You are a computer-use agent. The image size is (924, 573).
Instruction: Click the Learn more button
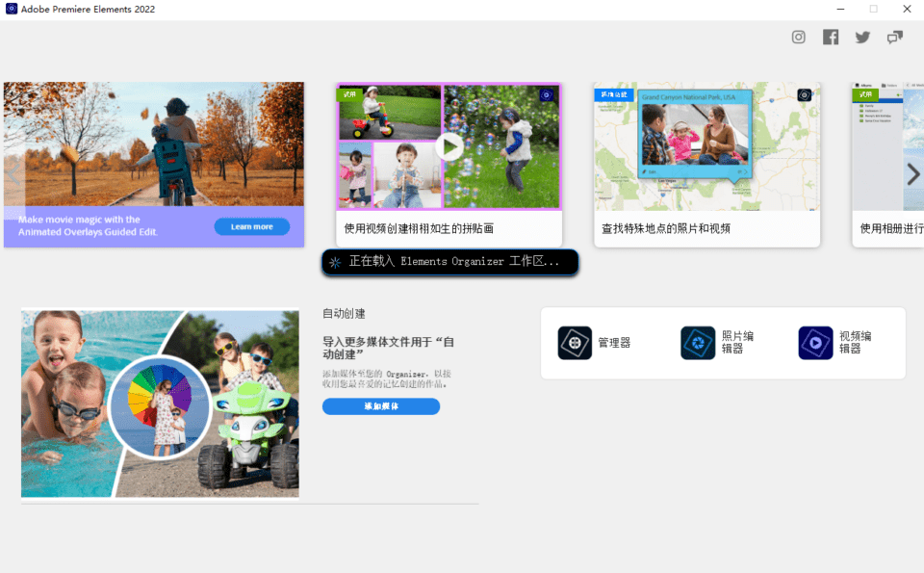(251, 227)
